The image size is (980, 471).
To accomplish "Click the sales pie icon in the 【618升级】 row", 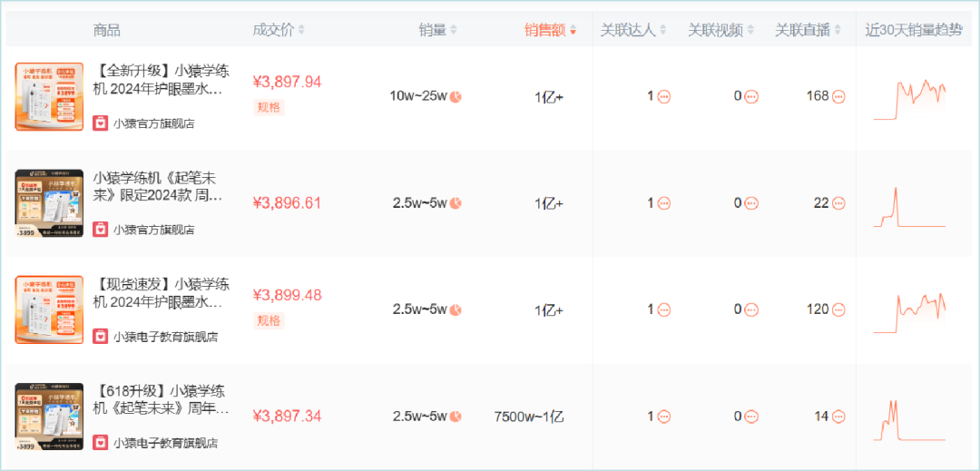I will tap(456, 417).
